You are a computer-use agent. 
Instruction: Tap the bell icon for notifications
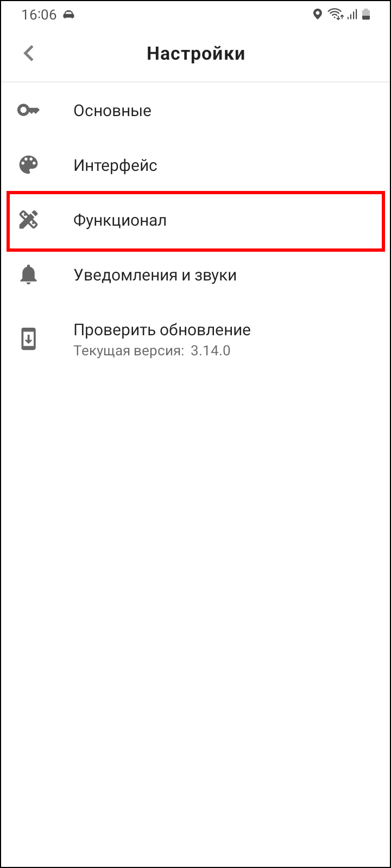(28, 275)
